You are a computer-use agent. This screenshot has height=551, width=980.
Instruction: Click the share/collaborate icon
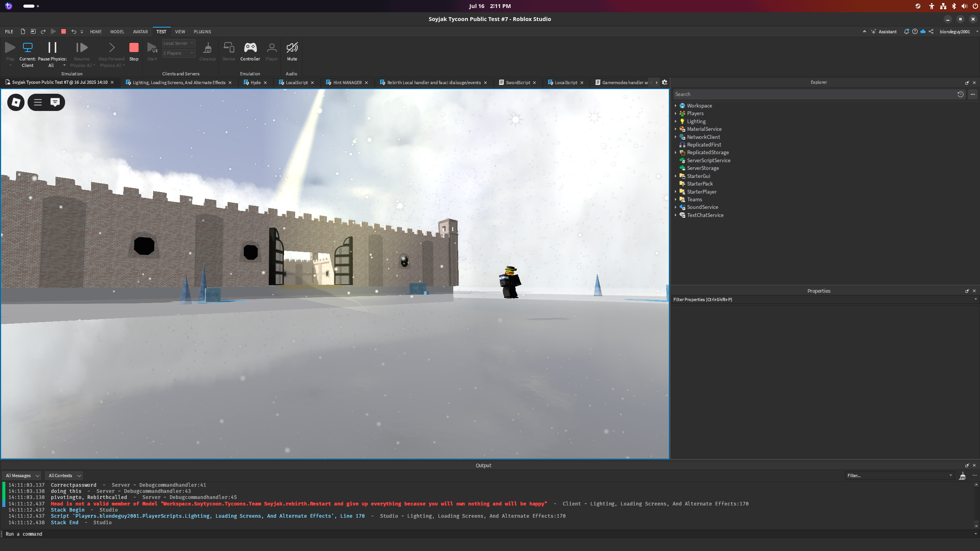coord(931,32)
